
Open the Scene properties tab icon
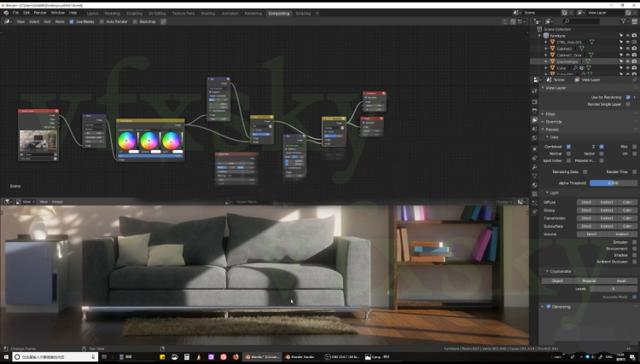pos(535,129)
